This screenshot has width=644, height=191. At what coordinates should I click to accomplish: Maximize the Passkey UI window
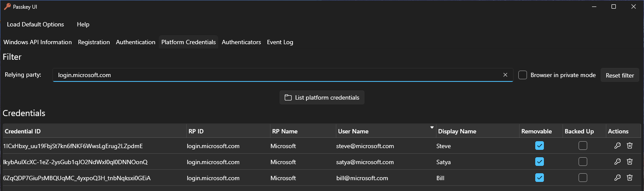(x=614, y=6)
